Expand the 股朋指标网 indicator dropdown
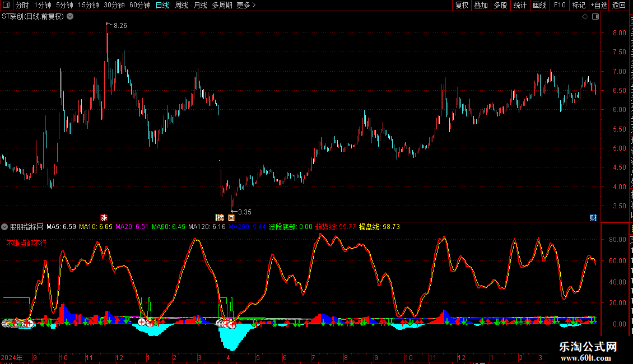The height and width of the screenshot is (364, 633). (x=4, y=227)
